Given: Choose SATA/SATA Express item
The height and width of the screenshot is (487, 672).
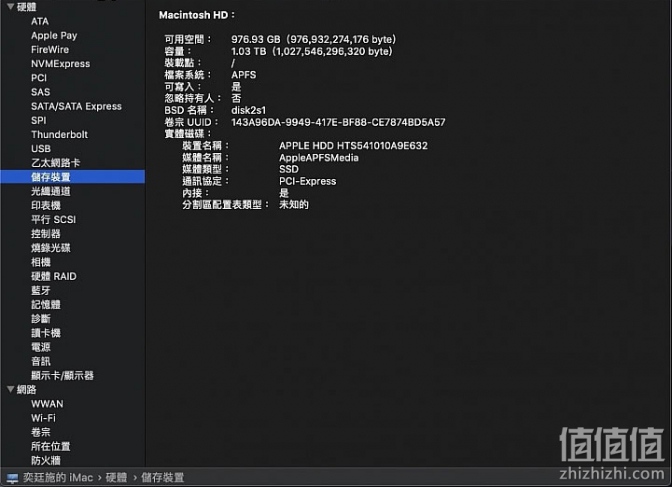Looking at the screenshot, I should point(76,106).
